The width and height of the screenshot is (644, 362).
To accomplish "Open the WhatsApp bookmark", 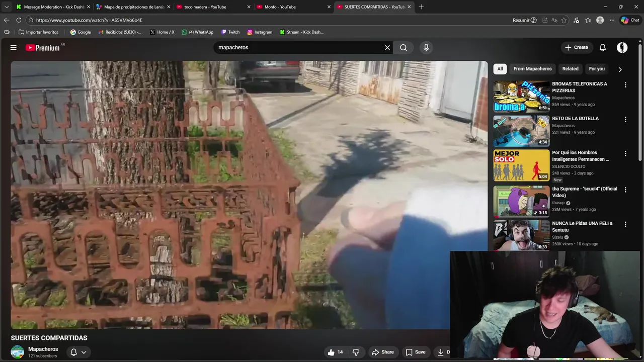I will [198, 32].
